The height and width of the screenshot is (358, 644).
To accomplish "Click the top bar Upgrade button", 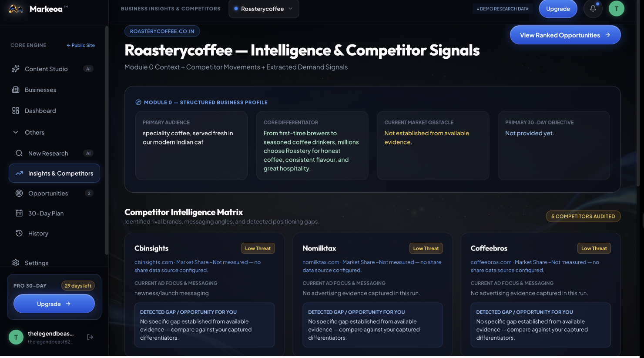I will click(558, 9).
